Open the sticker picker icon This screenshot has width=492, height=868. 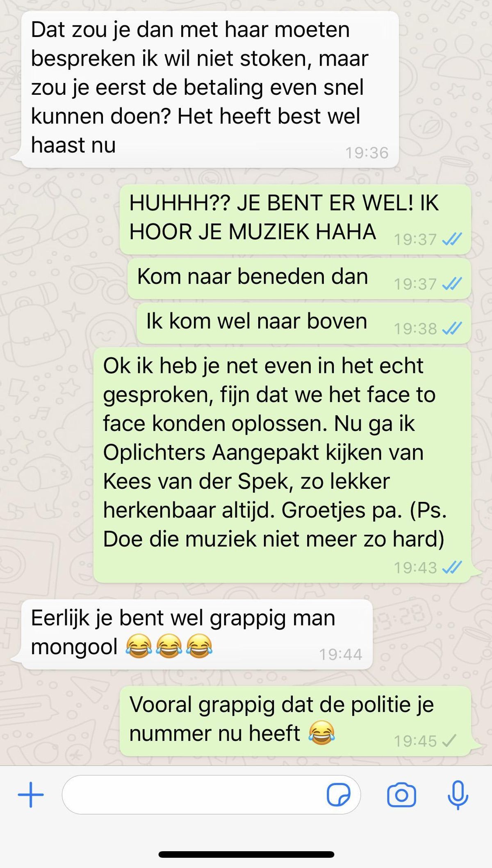[338, 795]
